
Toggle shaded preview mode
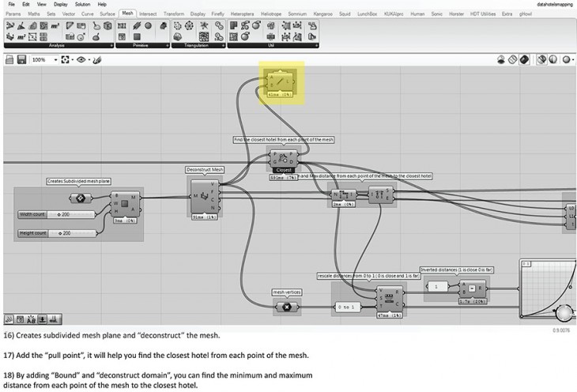(525, 59)
